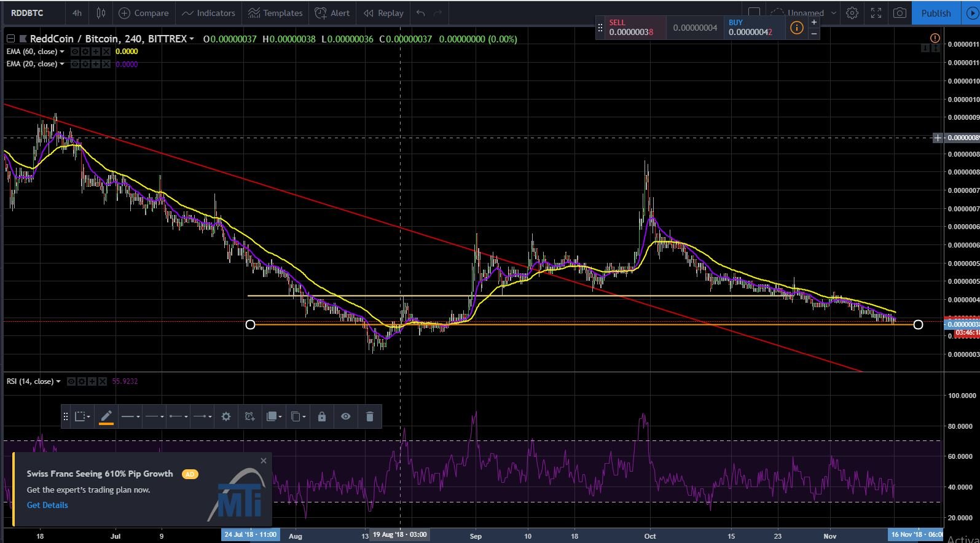Viewport: 980px width, 543px height.
Task: Click the SELL 0.00000038 button
Action: pos(635,28)
